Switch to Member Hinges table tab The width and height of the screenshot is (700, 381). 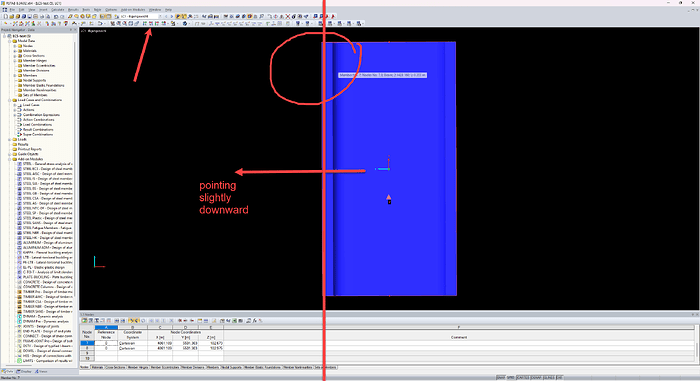pos(138,367)
